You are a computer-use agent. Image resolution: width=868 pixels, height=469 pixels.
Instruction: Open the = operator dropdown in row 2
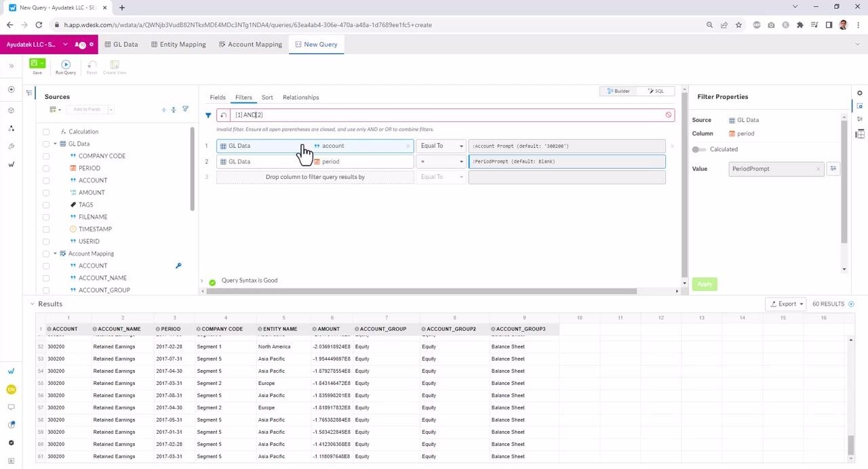click(x=441, y=161)
